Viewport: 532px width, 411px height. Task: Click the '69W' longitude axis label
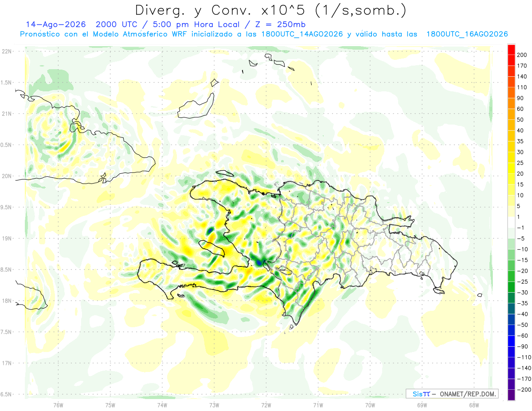pos(422,405)
